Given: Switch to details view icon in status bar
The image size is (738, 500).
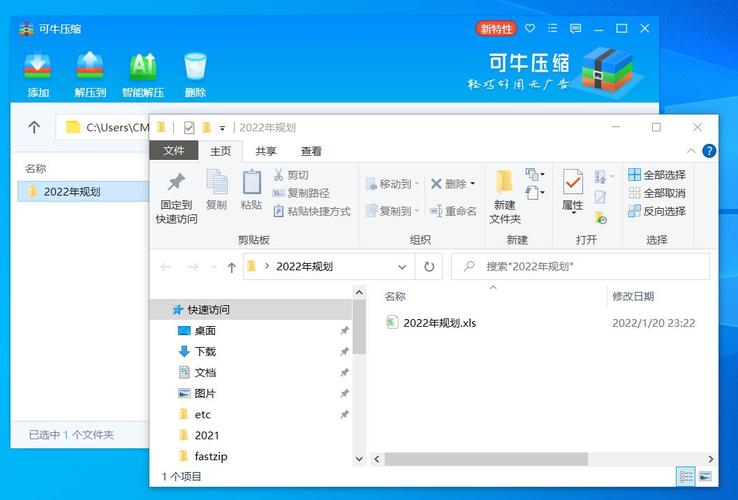Looking at the screenshot, I should [686, 476].
